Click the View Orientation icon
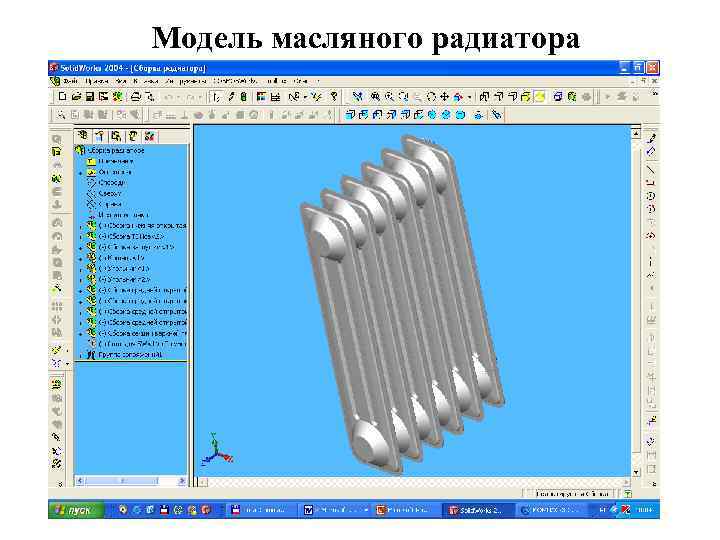The image size is (720, 540). 457,97
